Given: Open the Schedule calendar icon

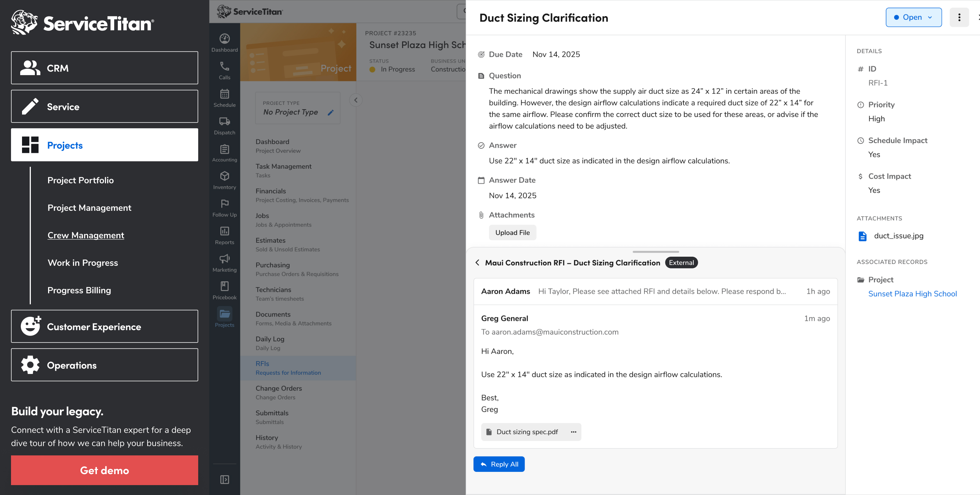Looking at the screenshot, I should coord(225,93).
